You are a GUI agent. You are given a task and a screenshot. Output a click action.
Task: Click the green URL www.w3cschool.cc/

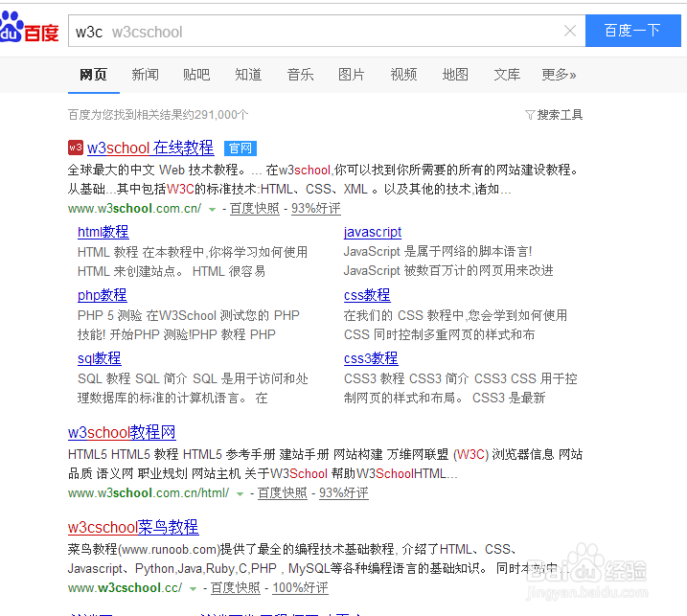125,588
